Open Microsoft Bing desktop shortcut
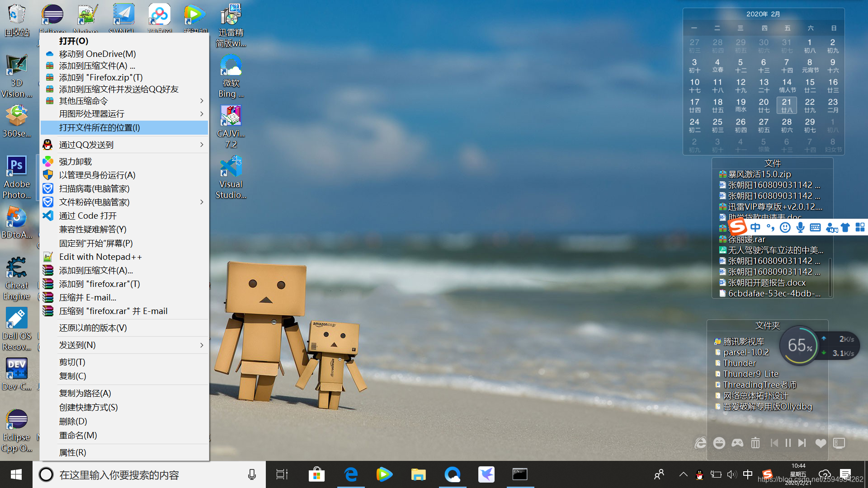The height and width of the screenshot is (488, 868). pos(231,76)
